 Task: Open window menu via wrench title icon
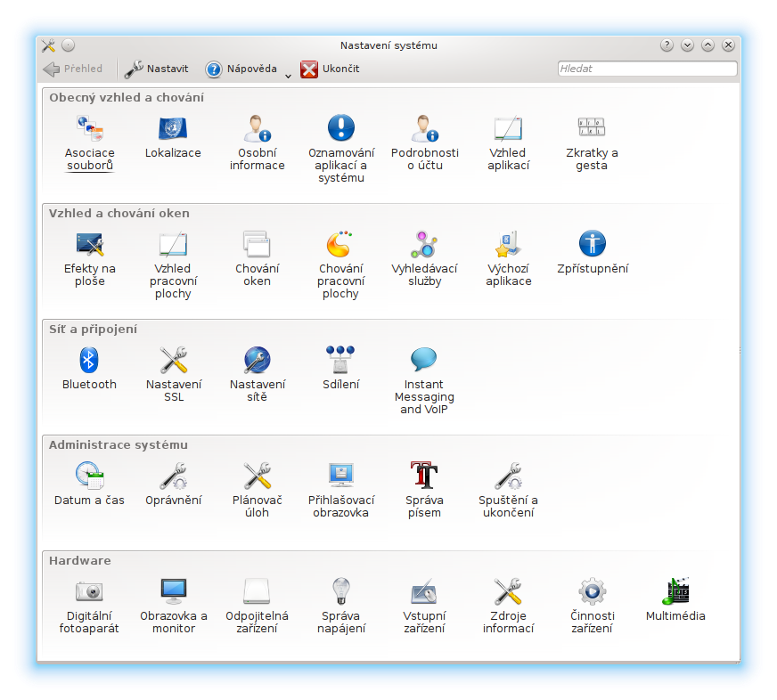pos(48,45)
